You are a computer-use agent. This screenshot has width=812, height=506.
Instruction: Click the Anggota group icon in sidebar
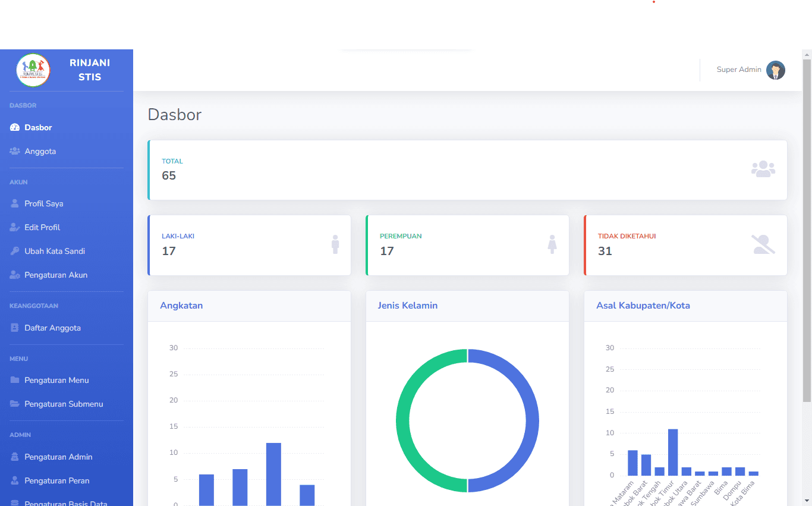point(15,152)
